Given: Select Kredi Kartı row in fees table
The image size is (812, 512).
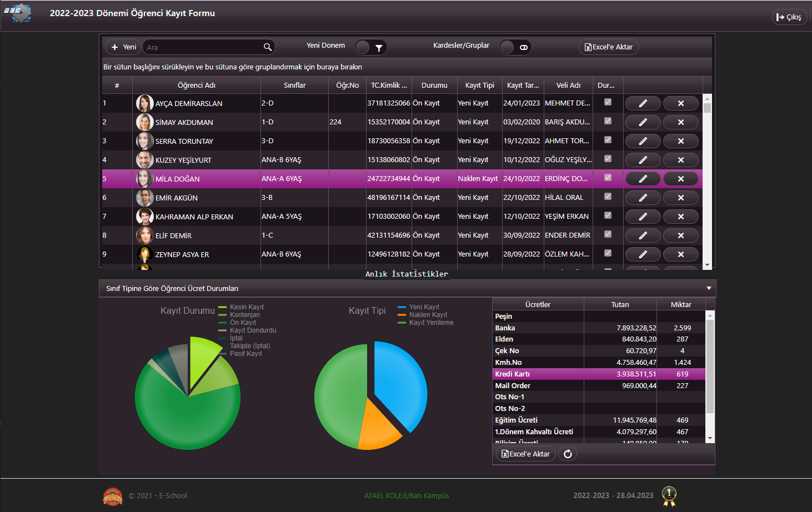Looking at the screenshot, I should pyautogui.click(x=599, y=374).
